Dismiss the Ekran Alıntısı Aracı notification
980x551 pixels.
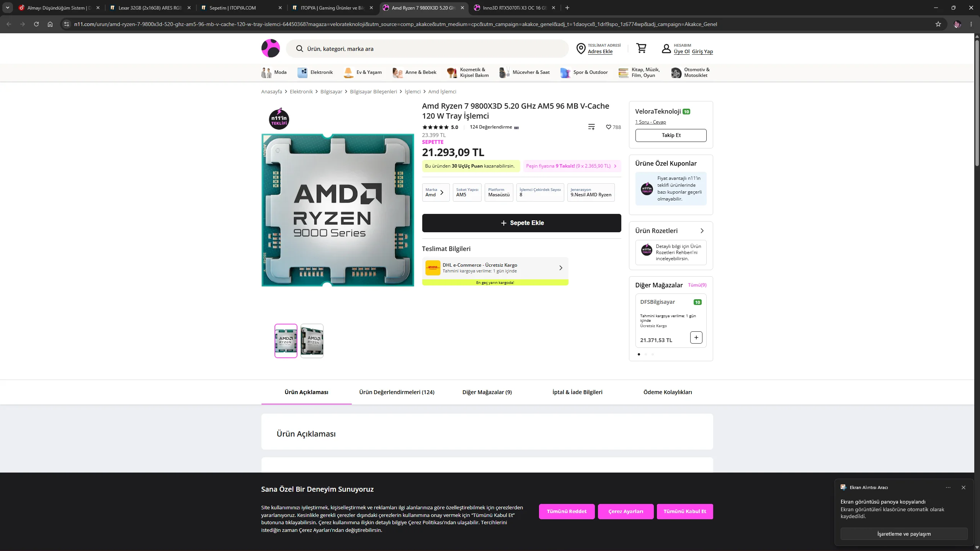(964, 487)
